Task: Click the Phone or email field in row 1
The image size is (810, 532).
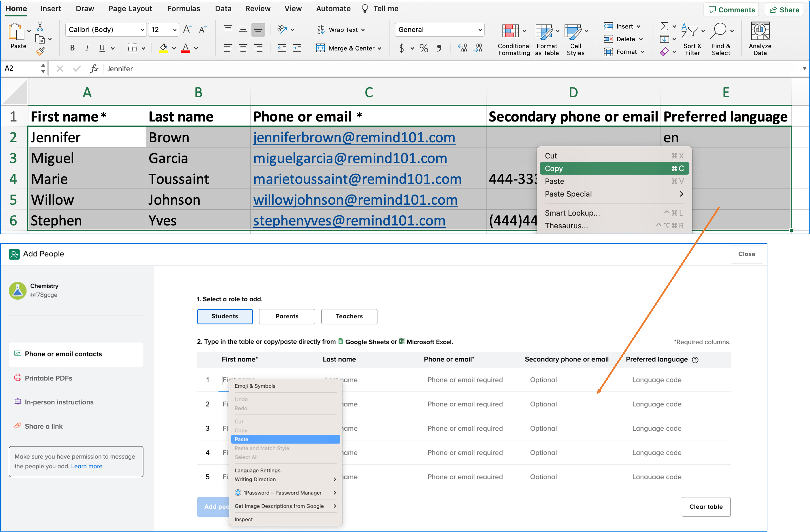Action: (465, 380)
